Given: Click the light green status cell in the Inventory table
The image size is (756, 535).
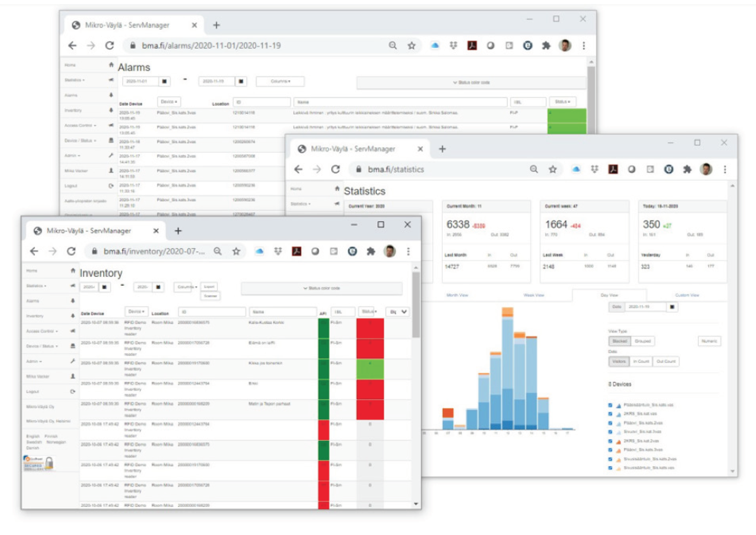Looking at the screenshot, I should (370, 369).
